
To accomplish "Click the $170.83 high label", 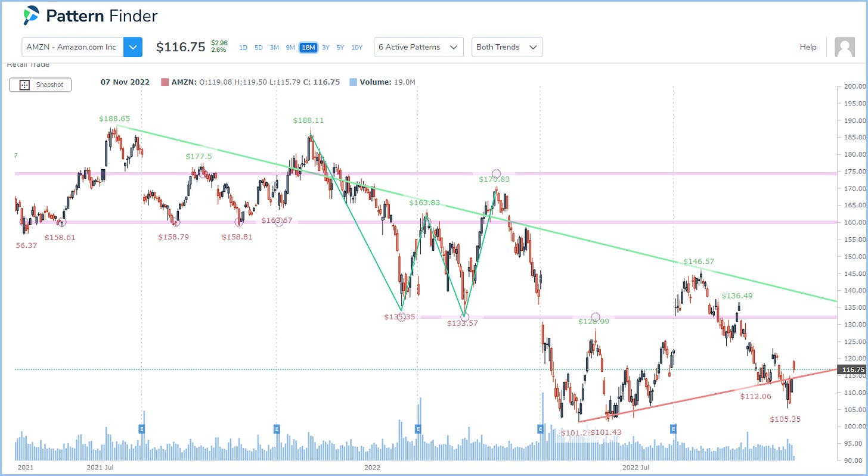I will click(x=494, y=179).
